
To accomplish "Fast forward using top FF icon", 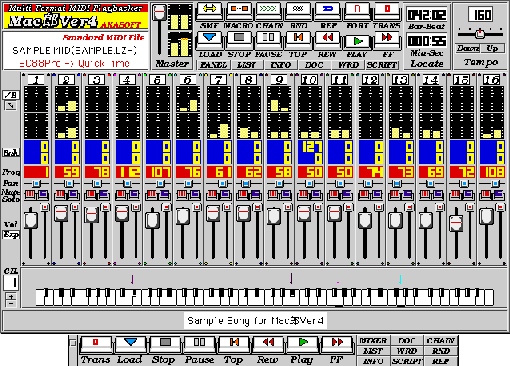I will click(387, 39).
